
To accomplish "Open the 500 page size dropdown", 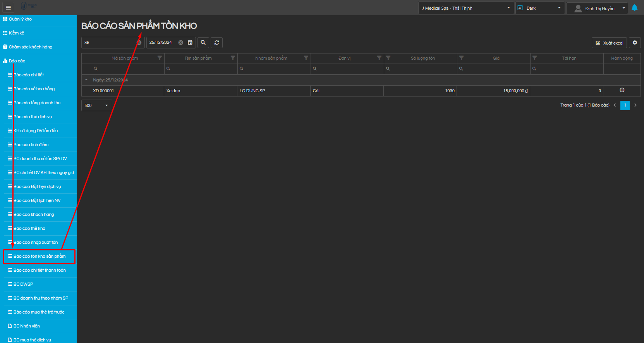I will 97,105.
